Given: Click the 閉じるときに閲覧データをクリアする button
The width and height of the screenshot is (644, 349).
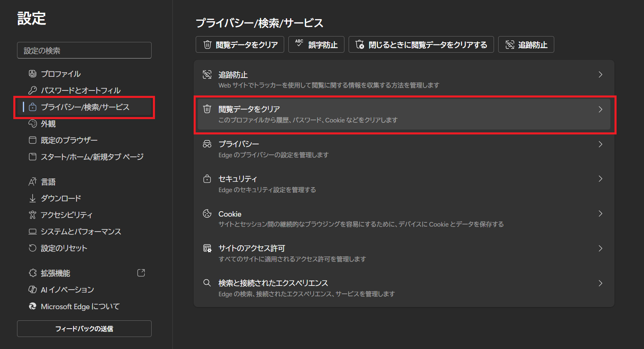Looking at the screenshot, I should click(x=421, y=44).
